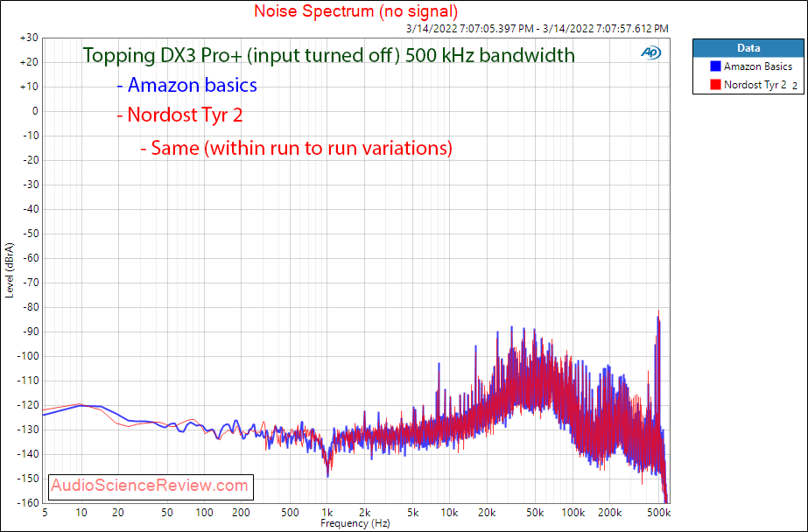This screenshot has height=532, width=808.
Task: Click the '-100' level axis tick label
Action: (28, 356)
